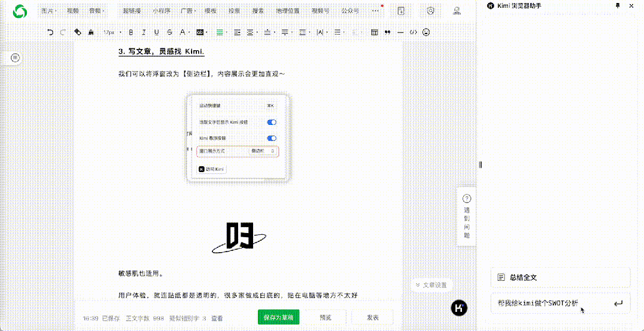Open the 遇到问题 help tab
The image size is (644, 331).
tap(467, 217)
